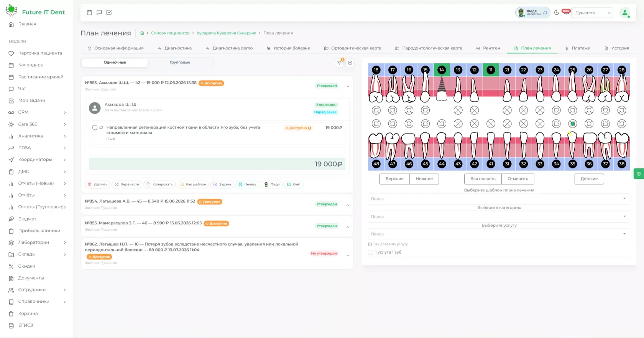Select tooth 11 on the dental chart
The image size is (644, 338).
click(x=491, y=70)
